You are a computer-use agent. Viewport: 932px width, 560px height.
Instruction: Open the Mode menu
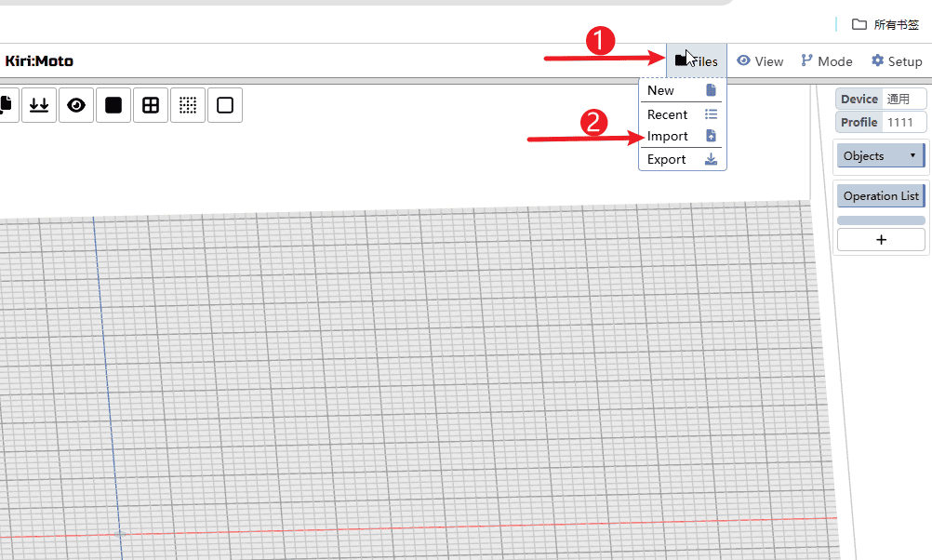coord(826,61)
